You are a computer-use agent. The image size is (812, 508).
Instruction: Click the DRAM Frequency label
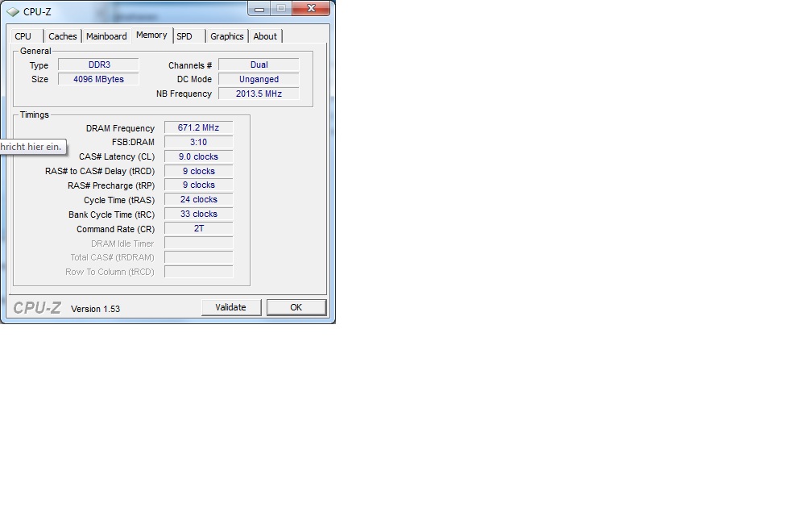pos(120,128)
